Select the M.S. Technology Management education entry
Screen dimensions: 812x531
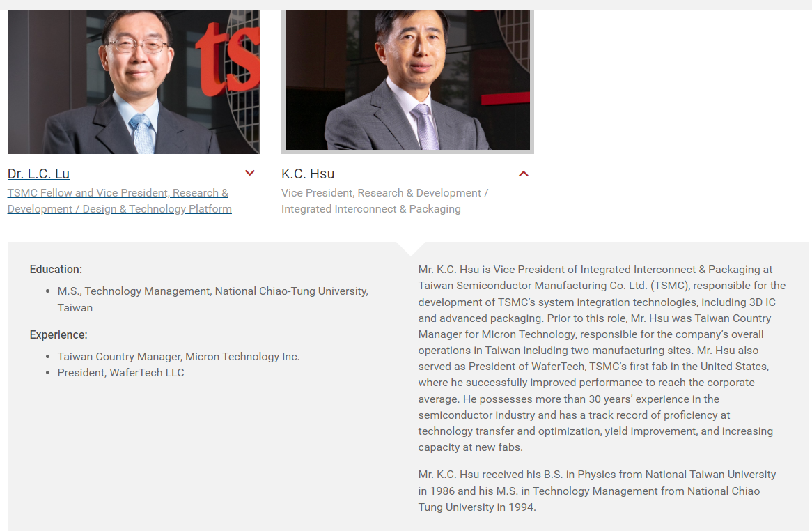click(x=212, y=299)
